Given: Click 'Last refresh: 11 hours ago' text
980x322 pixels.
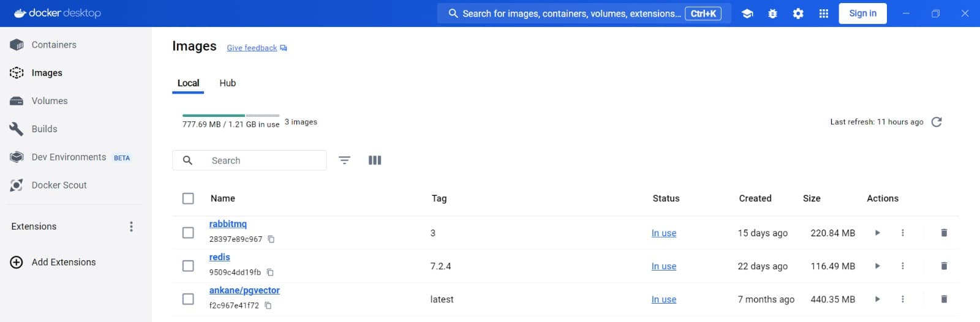Looking at the screenshot, I should (876, 122).
